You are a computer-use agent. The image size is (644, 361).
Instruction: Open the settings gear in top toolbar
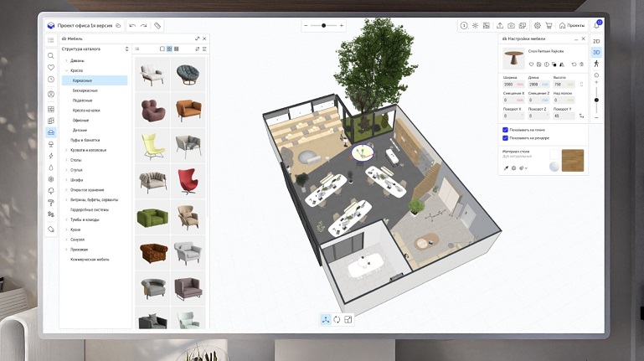point(537,26)
